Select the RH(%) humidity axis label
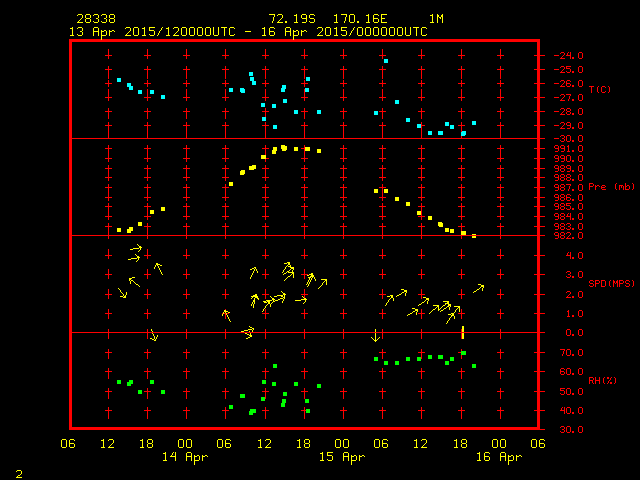The image size is (640, 480). tap(601, 381)
